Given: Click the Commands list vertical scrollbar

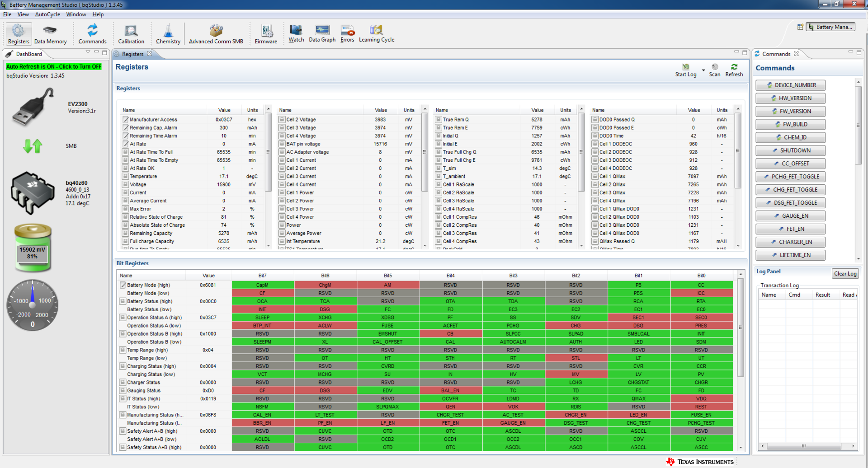Looking at the screenshot, I should coord(858,125).
